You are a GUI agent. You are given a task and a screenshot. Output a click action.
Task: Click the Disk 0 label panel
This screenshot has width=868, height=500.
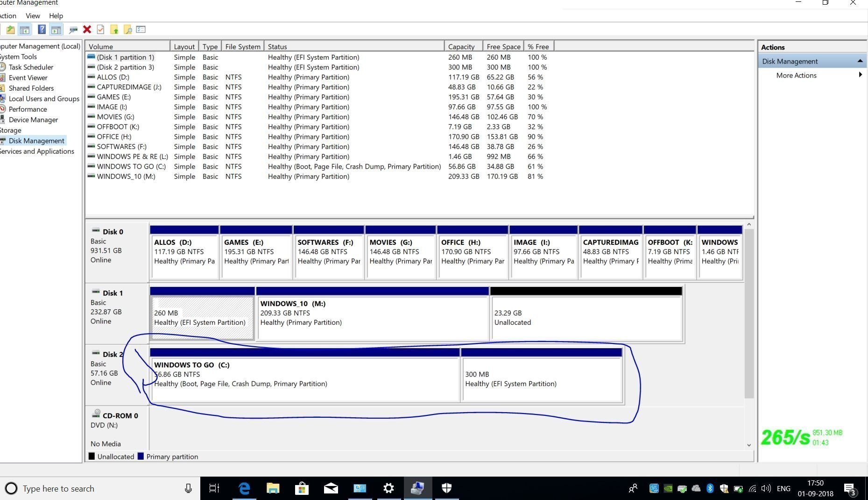(117, 252)
